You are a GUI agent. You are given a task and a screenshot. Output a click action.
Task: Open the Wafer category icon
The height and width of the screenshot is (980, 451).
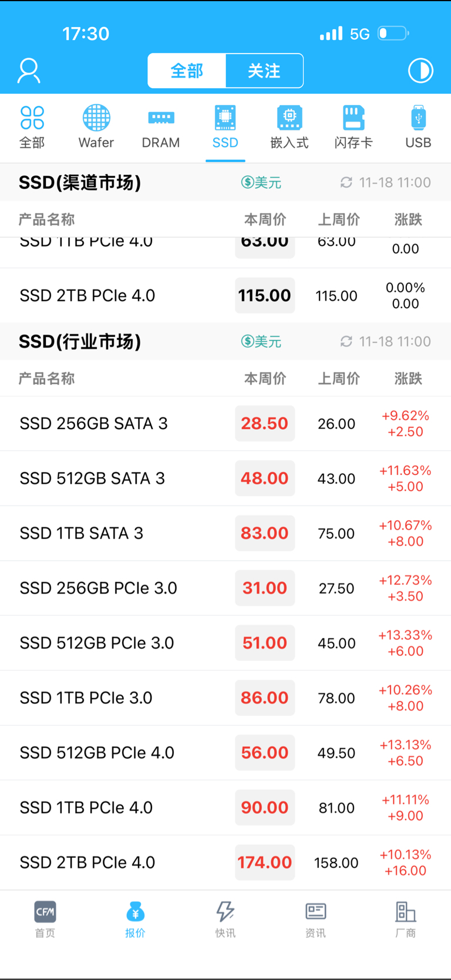(x=96, y=127)
